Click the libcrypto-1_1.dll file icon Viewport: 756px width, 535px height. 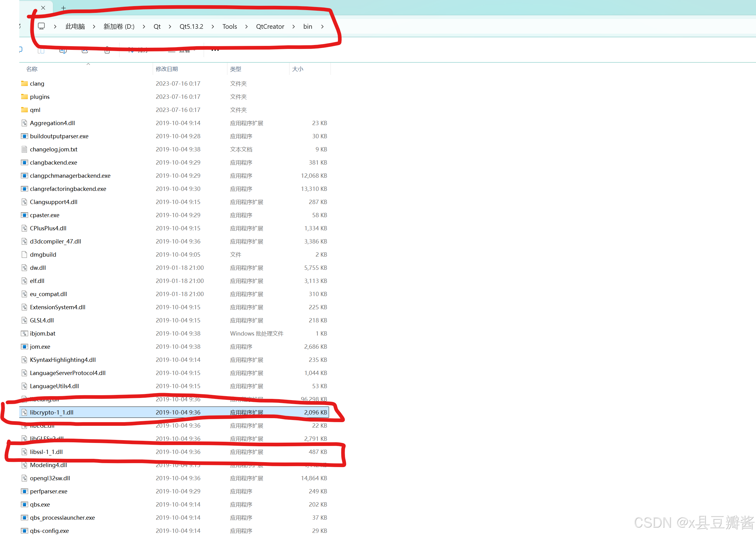[x=24, y=412]
